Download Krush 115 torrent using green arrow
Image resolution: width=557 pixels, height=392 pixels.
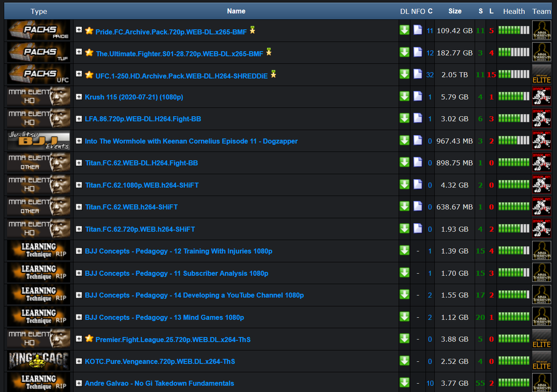[x=405, y=96]
